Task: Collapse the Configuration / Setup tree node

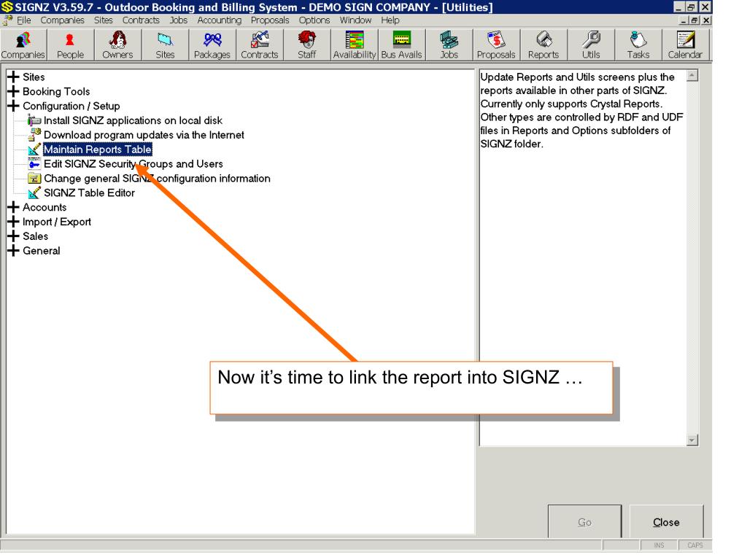Action: tap(13, 106)
